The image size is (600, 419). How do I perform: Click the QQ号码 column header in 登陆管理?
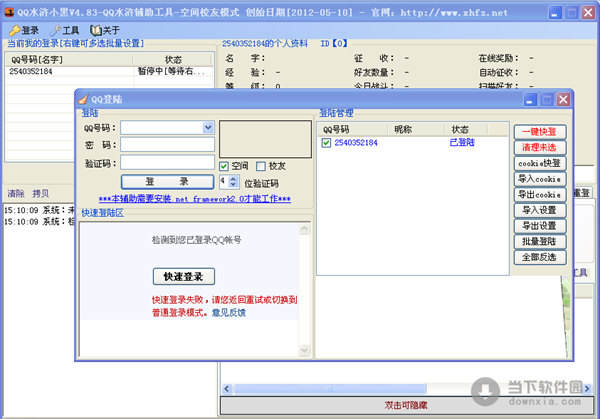click(352, 130)
